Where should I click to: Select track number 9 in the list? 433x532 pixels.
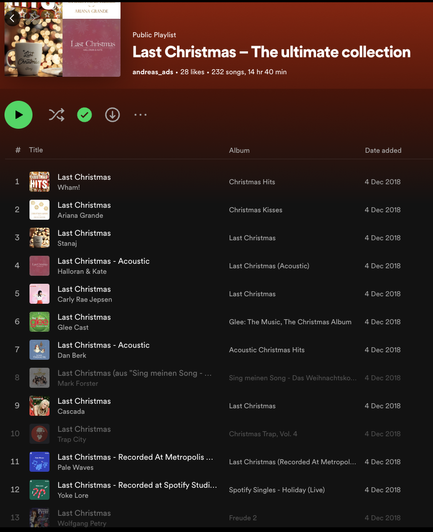coord(17,405)
